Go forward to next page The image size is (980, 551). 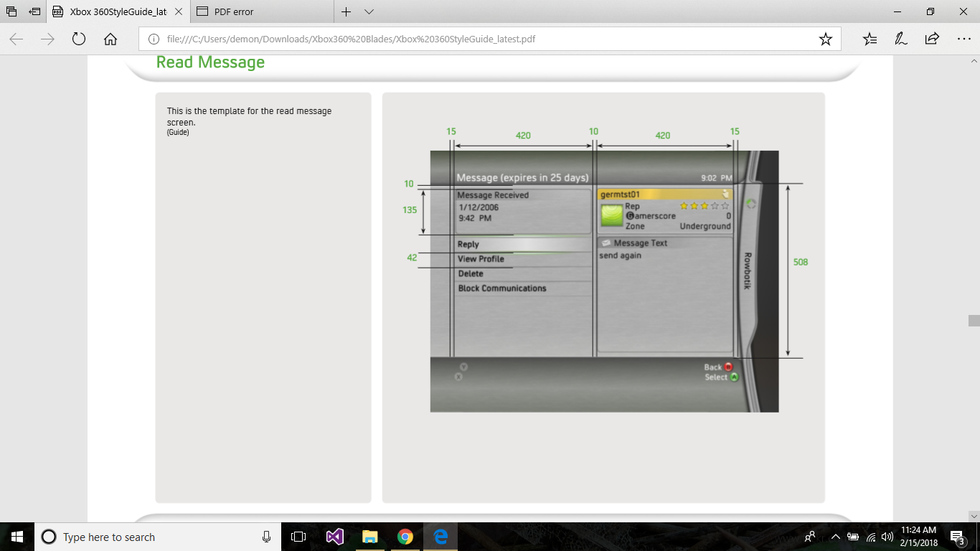(47, 39)
